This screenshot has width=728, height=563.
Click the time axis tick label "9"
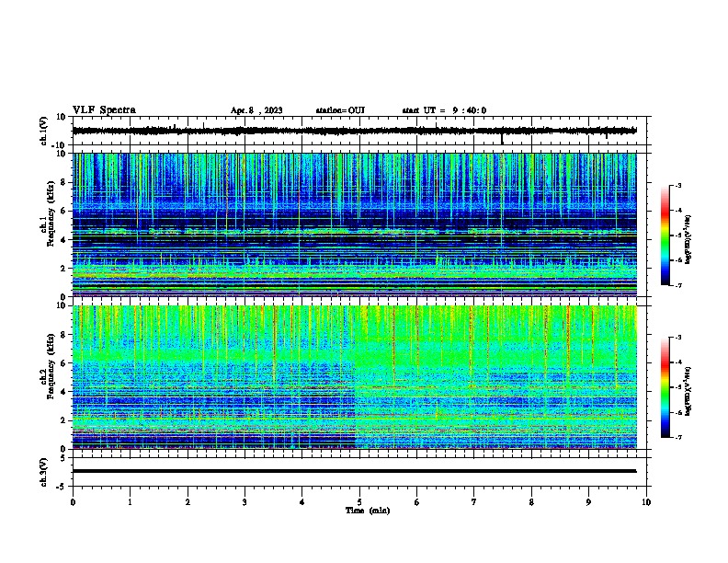click(588, 502)
